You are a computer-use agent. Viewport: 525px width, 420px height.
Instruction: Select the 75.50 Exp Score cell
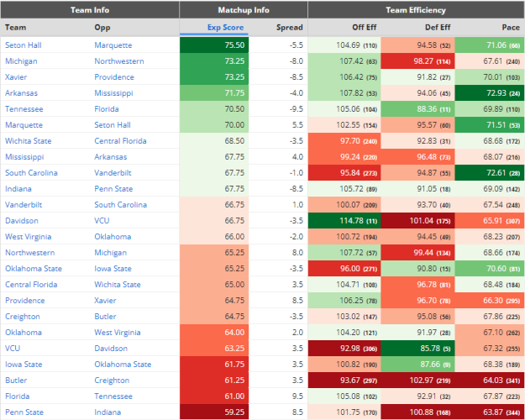coord(214,45)
